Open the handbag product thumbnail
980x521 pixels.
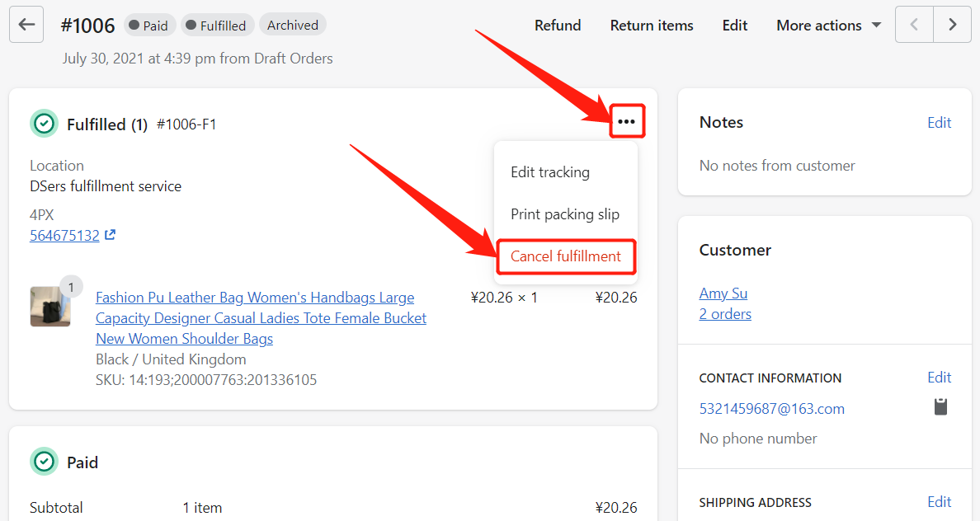(x=50, y=306)
